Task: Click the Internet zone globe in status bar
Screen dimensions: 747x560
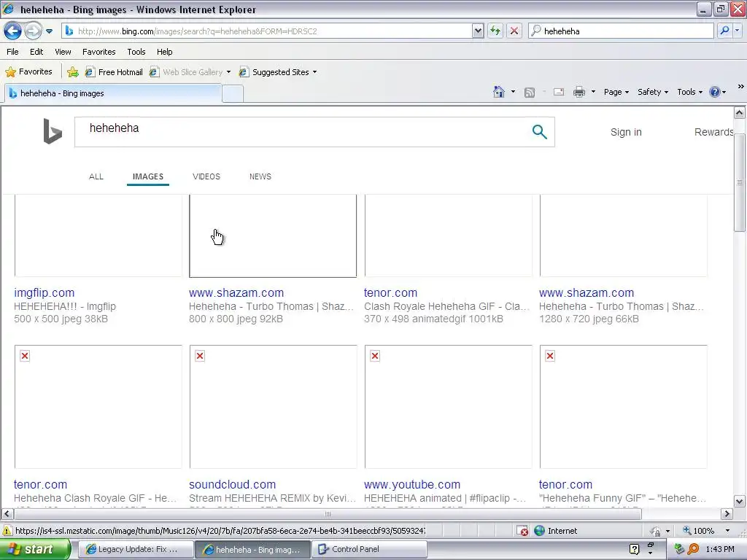Action: (x=539, y=531)
